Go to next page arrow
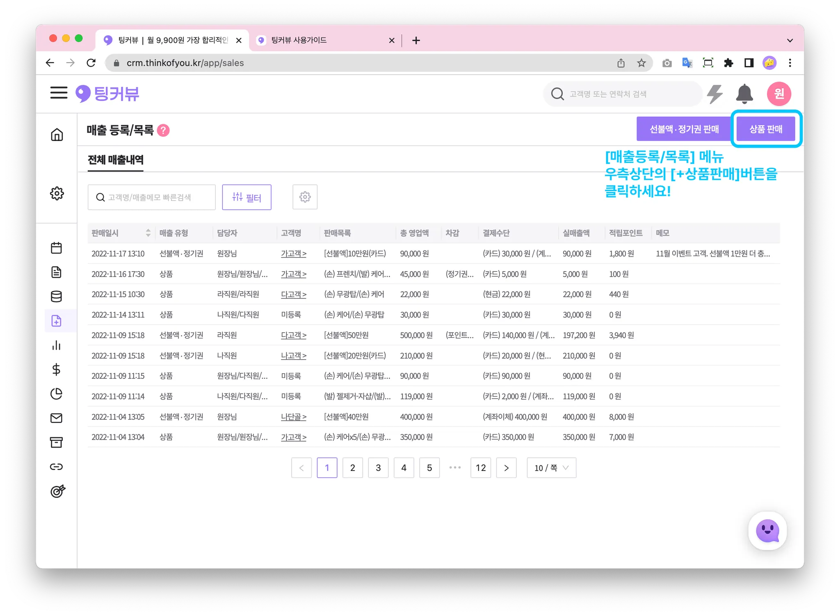The height and width of the screenshot is (616, 840). coord(506,468)
